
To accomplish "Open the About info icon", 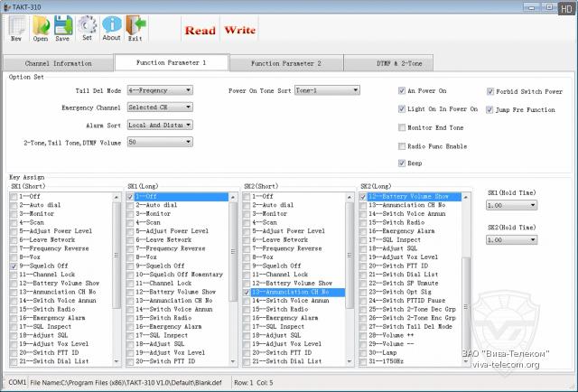I will tap(111, 28).
